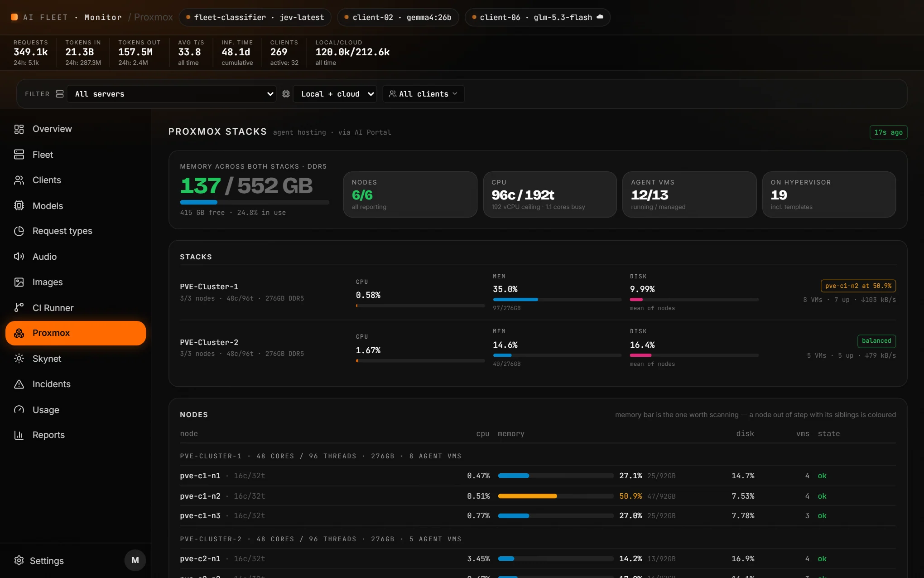Click the M user avatar
924x578 pixels.
(135, 560)
